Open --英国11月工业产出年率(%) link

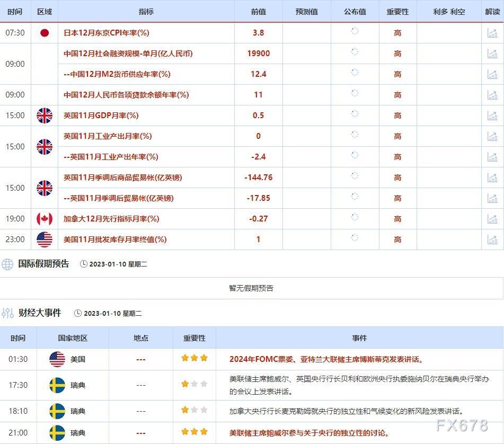click(111, 157)
